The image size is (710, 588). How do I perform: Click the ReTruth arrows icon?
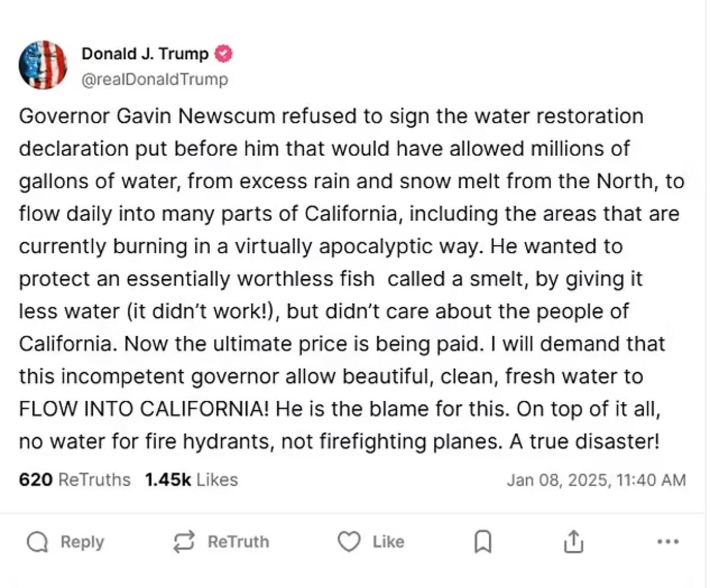pos(184,541)
